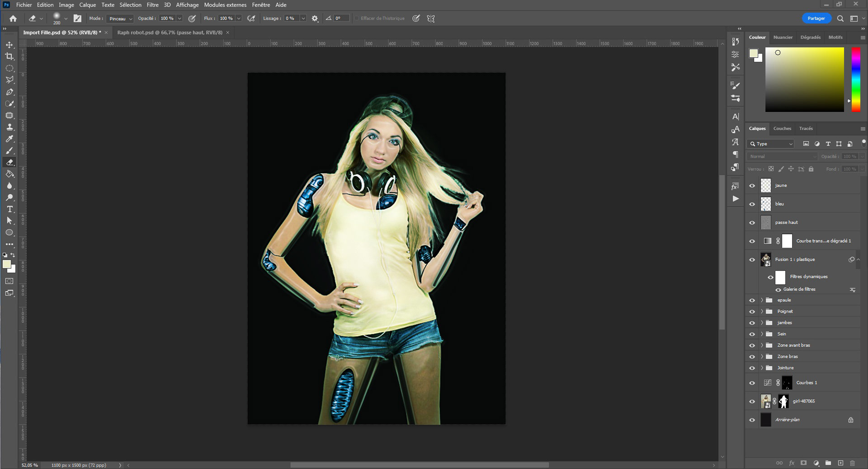This screenshot has height=469, width=868.
Task: Create a new layer with plus icon
Action: (840, 463)
